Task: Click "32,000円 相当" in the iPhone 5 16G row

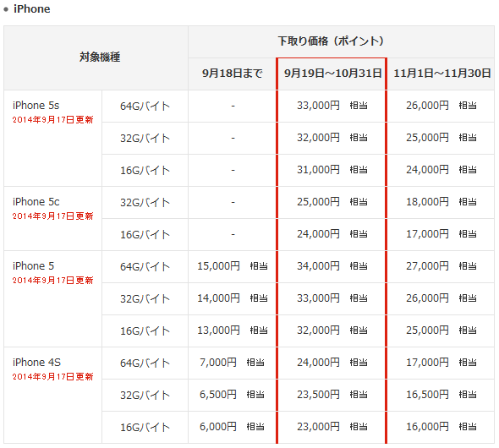Action: [332, 330]
